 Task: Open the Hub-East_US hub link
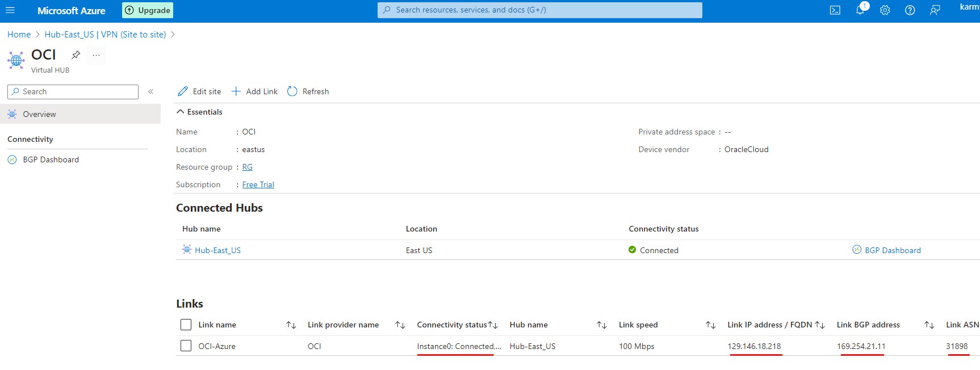click(x=217, y=250)
